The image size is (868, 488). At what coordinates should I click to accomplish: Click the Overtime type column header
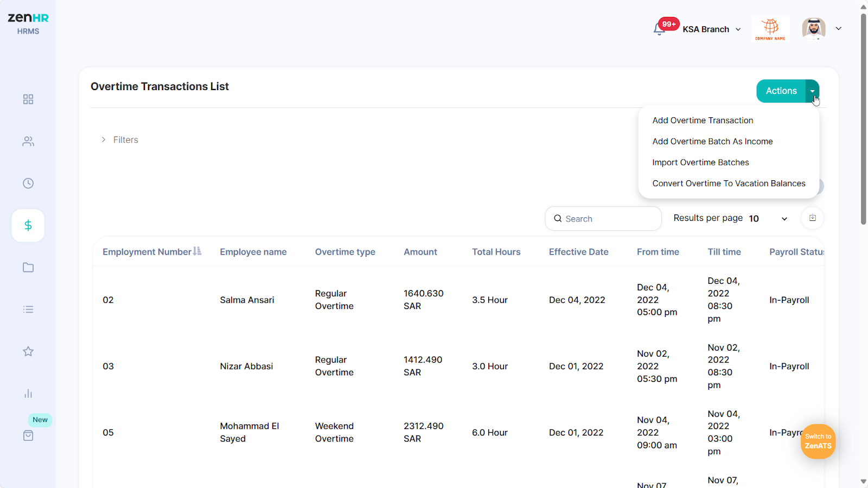point(345,252)
